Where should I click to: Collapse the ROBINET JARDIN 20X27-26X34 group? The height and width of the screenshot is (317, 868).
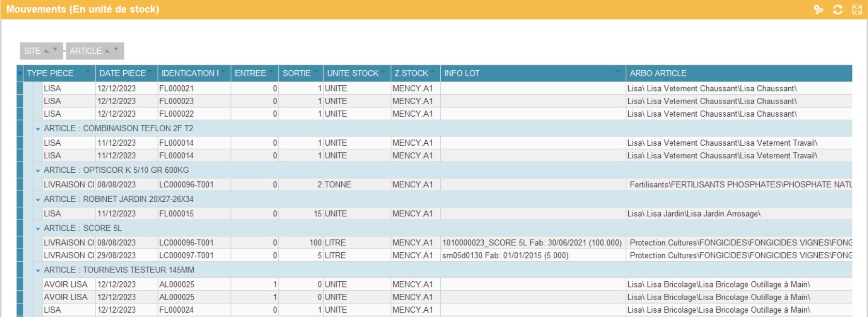[38, 199]
